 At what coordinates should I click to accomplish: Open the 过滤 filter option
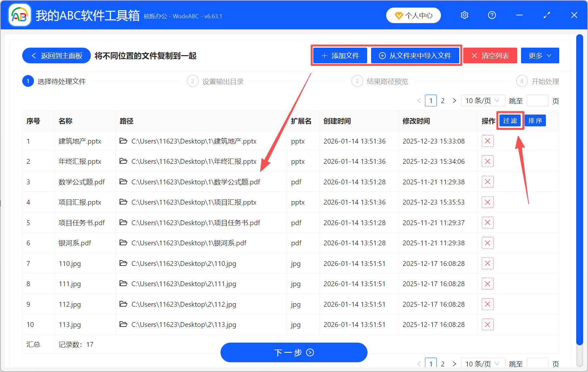(x=510, y=120)
